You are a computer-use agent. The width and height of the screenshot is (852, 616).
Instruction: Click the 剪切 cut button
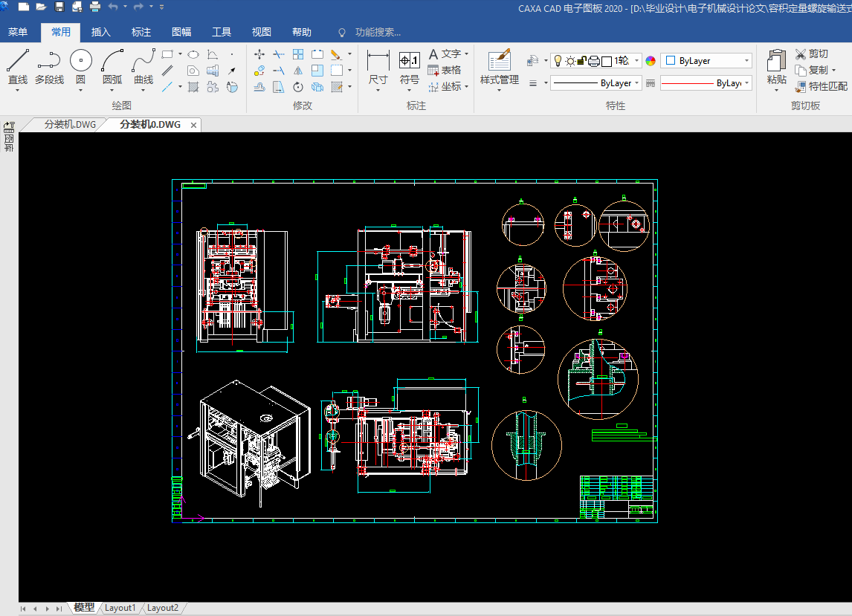[x=812, y=54]
